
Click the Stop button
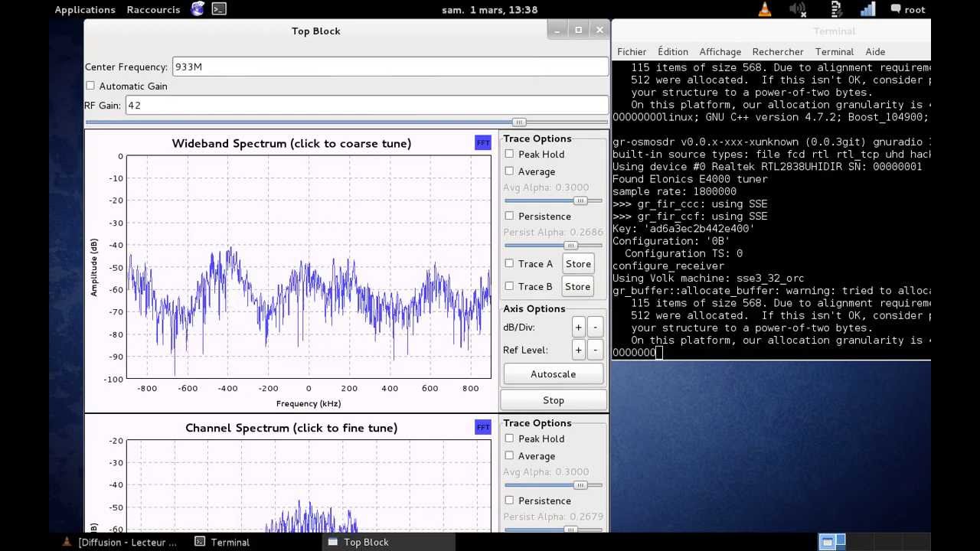point(554,400)
